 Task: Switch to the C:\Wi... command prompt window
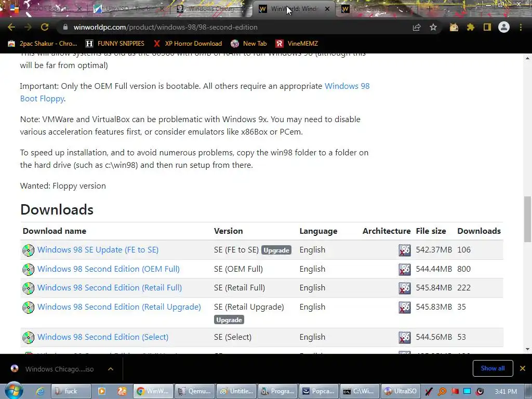361,392
